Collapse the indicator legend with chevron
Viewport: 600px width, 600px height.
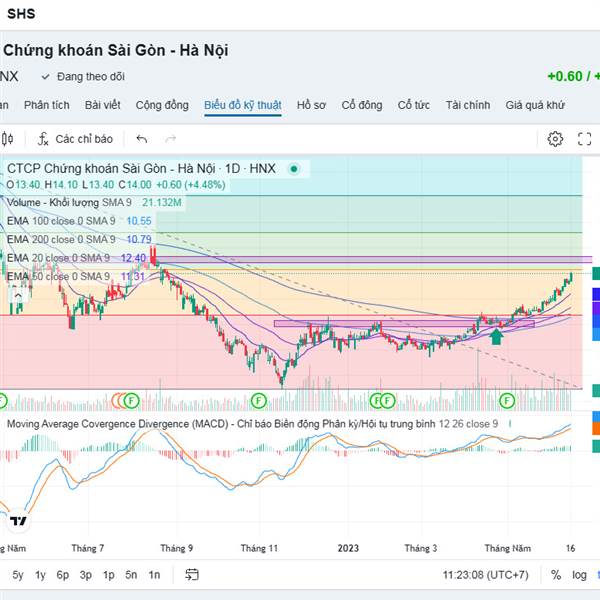[18, 295]
